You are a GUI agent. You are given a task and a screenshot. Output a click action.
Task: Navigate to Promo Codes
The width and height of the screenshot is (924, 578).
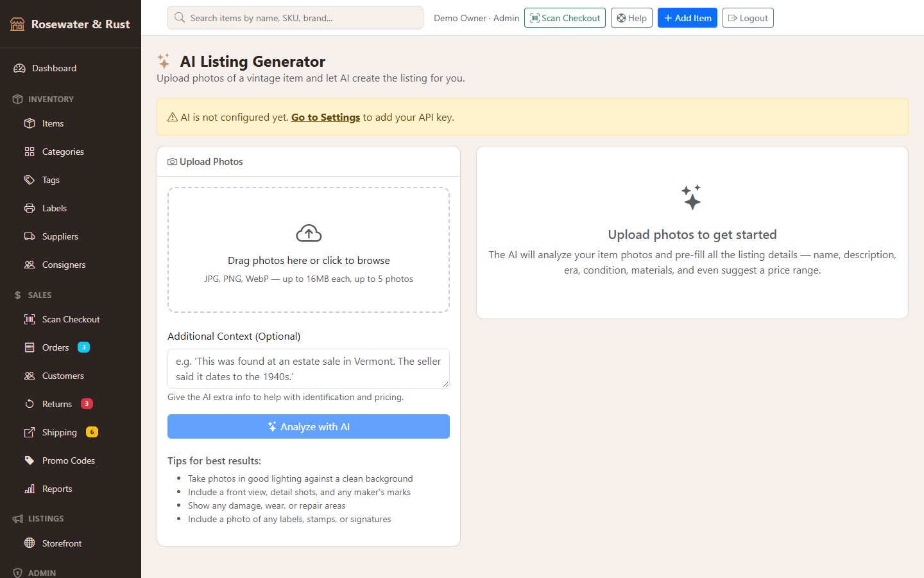(71, 460)
